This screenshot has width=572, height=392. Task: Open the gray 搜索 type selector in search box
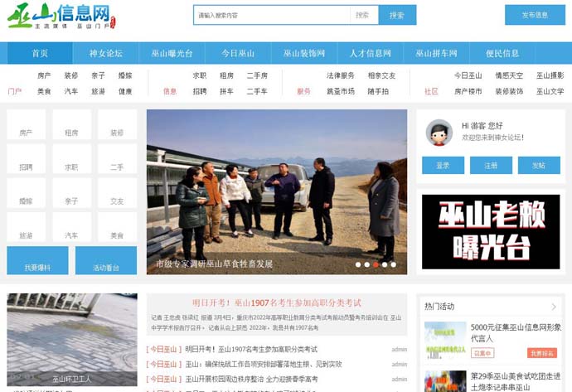pos(364,15)
